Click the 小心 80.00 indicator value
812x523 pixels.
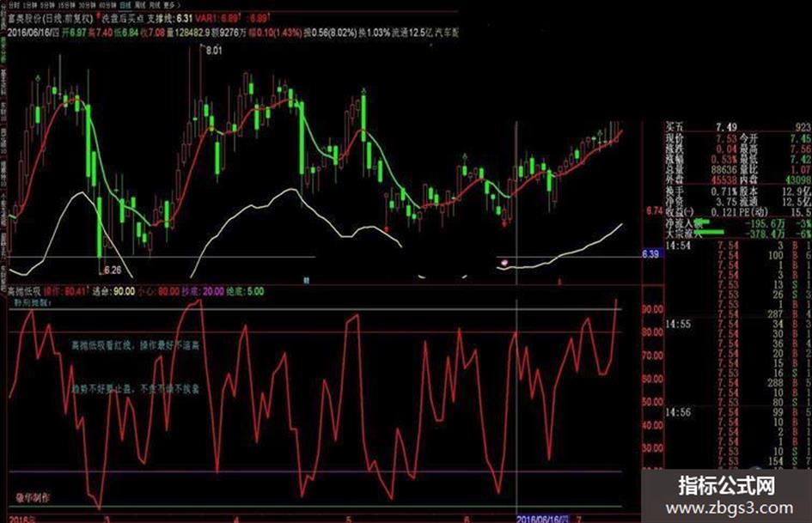(x=159, y=291)
